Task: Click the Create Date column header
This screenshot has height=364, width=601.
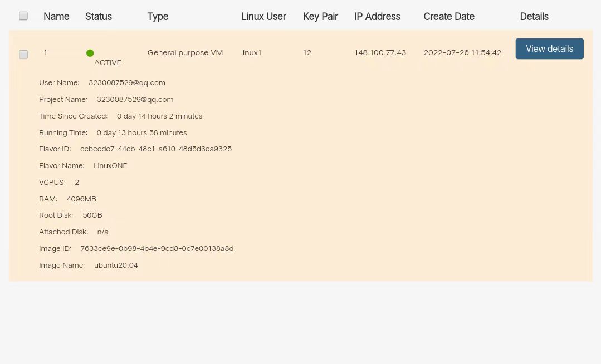Action: click(x=449, y=17)
